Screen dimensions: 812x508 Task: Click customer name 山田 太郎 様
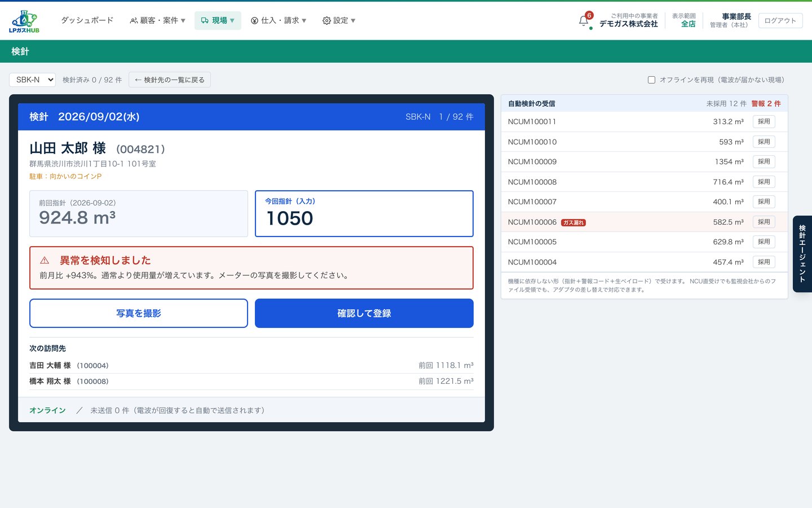point(68,148)
